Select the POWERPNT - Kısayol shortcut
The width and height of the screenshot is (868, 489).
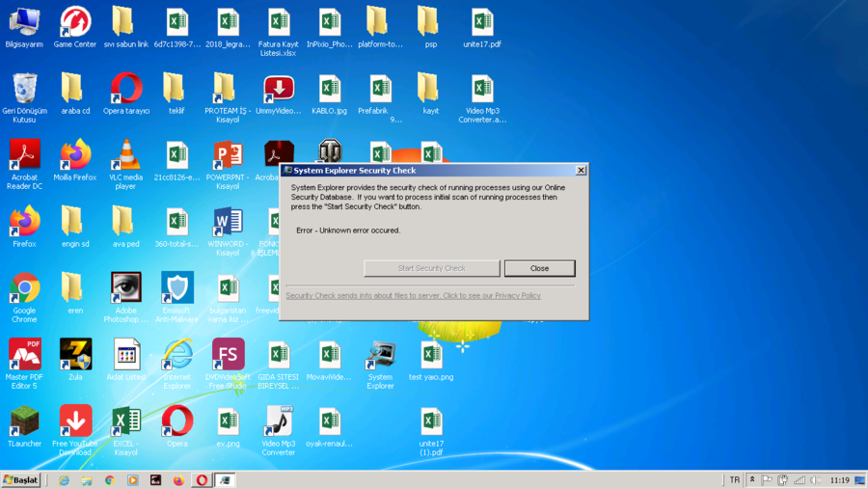pyautogui.click(x=228, y=165)
